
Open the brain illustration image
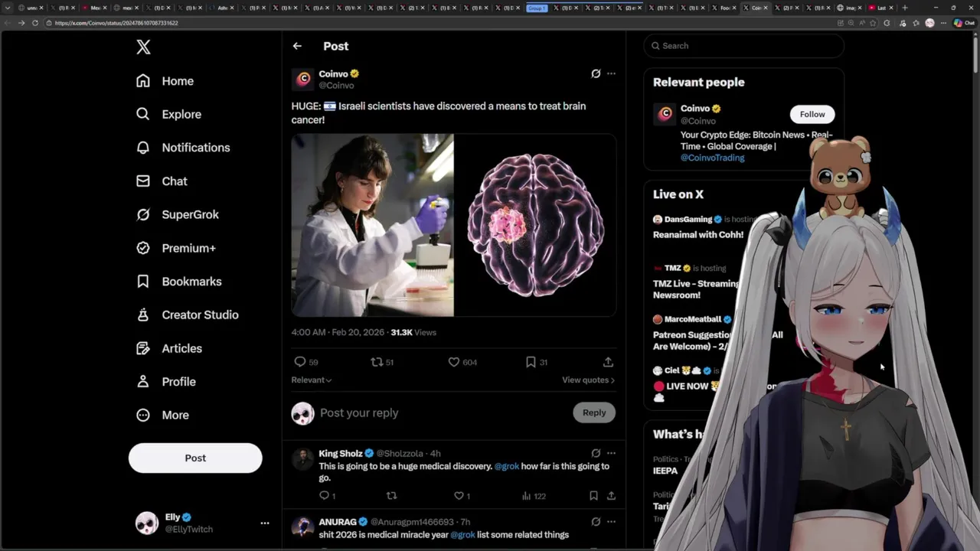[x=535, y=225]
